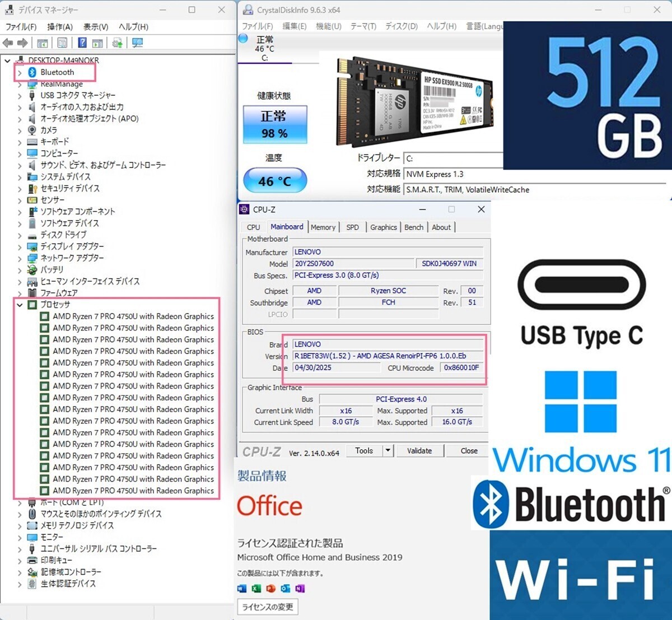
Task: Click the Excel icon under Office product info
Action: pyautogui.click(x=256, y=588)
